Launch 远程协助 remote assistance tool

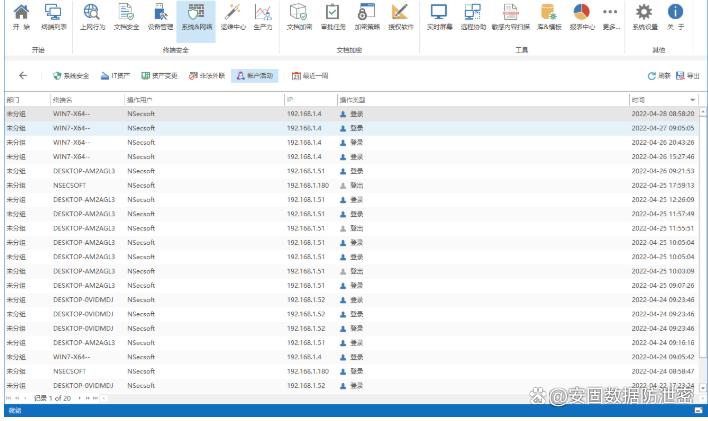tap(473, 16)
